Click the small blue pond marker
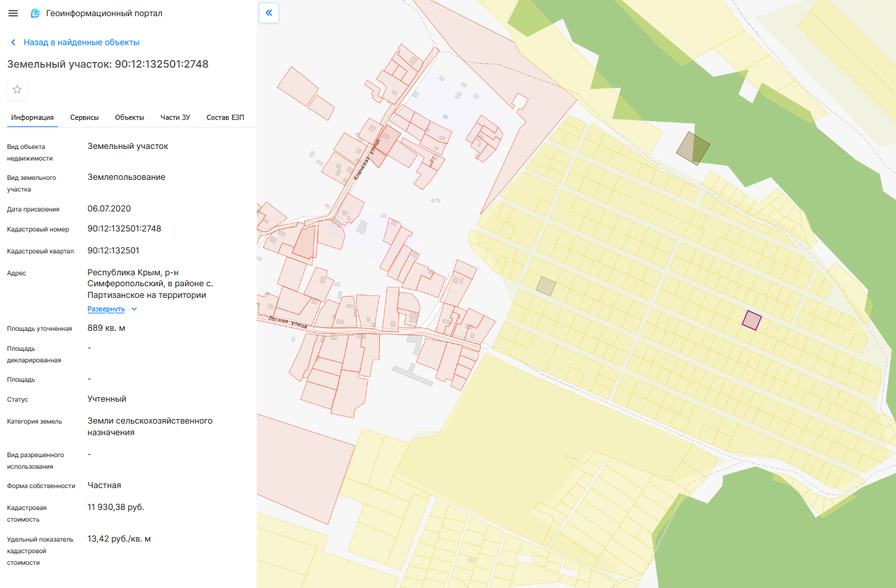The height and width of the screenshot is (588, 896). [x=445, y=117]
